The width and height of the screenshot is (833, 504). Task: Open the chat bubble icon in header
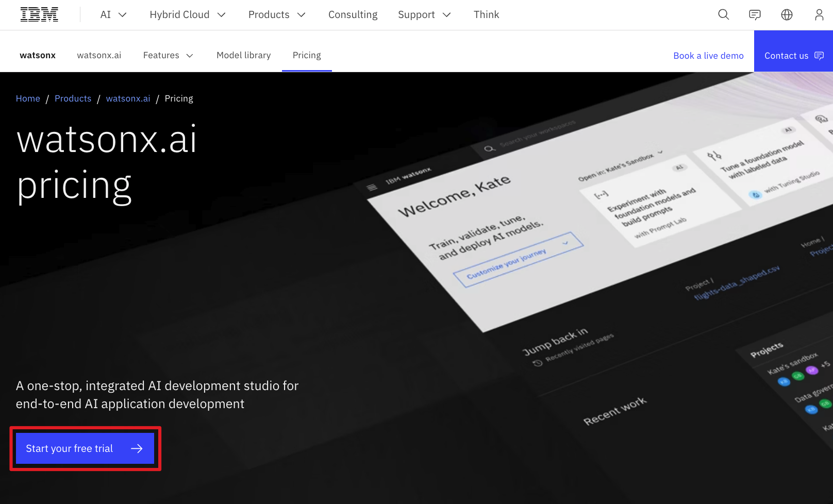755,14
